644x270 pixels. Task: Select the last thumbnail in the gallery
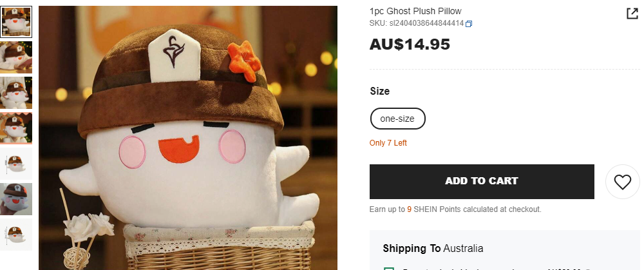click(16, 235)
